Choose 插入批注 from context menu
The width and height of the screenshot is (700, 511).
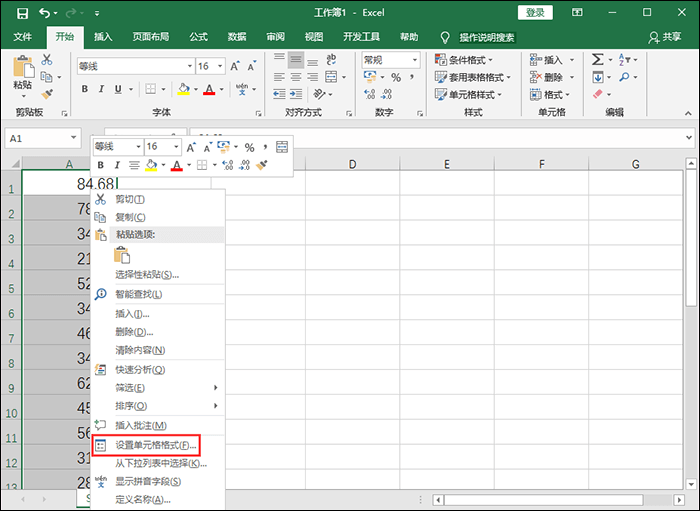tap(158, 426)
